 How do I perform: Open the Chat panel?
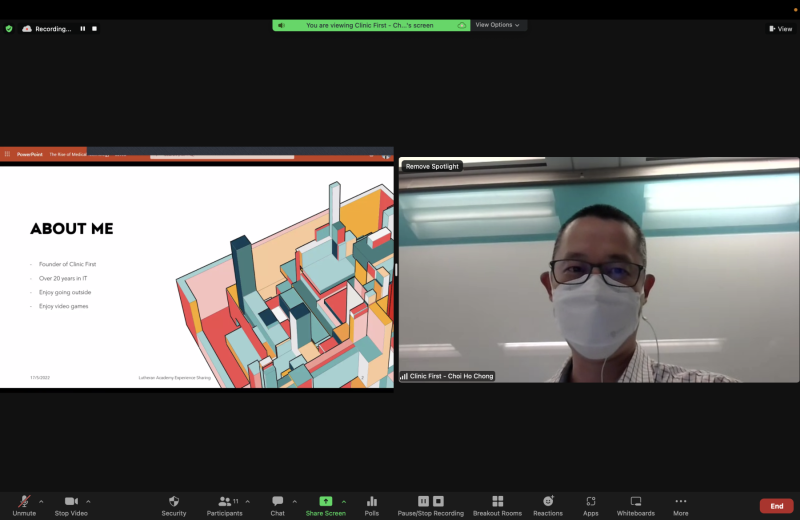click(x=278, y=506)
